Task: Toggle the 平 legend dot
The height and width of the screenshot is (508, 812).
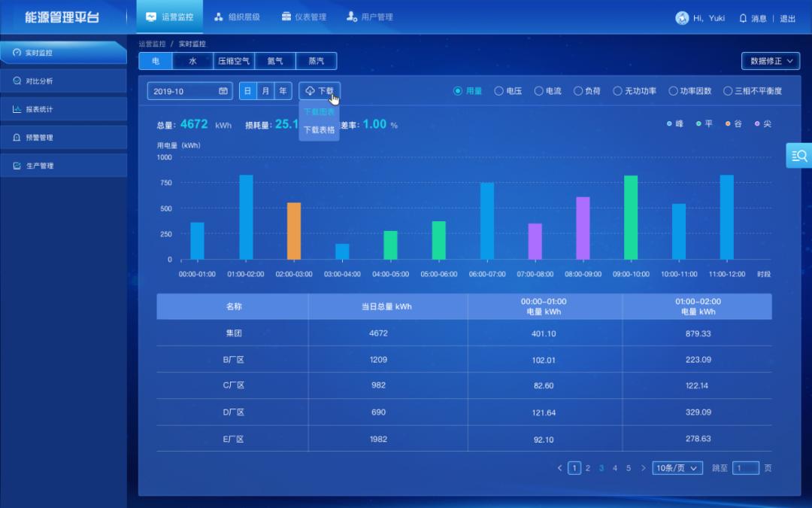Action: tap(698, 124)
